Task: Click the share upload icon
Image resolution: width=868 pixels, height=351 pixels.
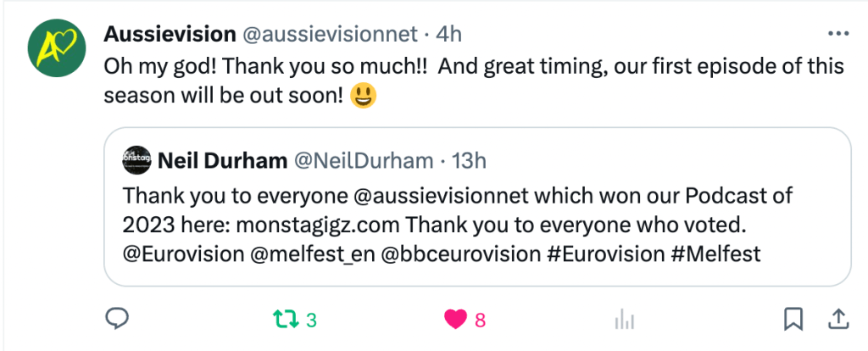Action: point(837,319)
